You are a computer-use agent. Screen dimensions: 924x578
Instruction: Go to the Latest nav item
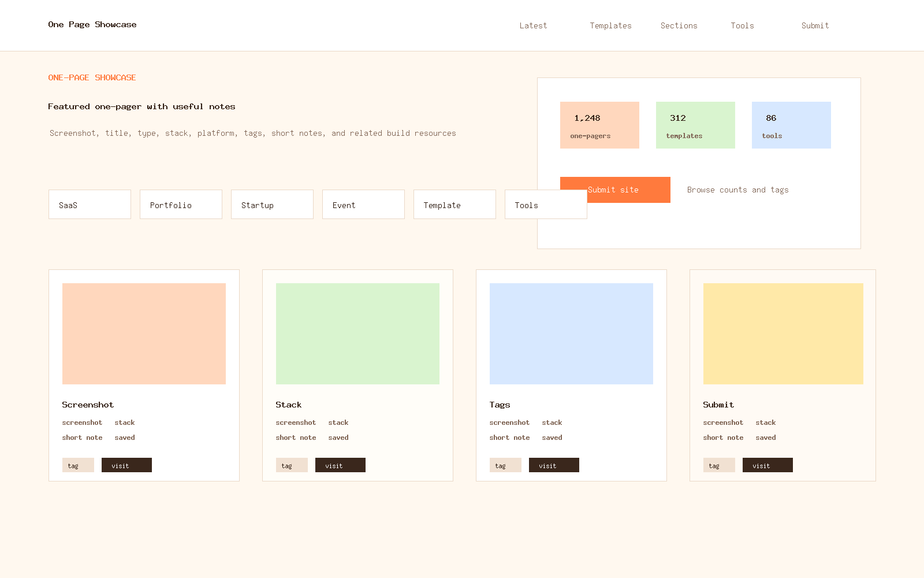[533, 25]
